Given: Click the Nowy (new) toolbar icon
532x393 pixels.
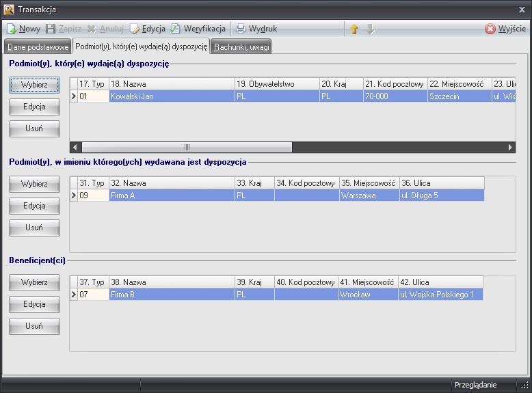Looking at the screenshot, I should (x=12, y=29).
